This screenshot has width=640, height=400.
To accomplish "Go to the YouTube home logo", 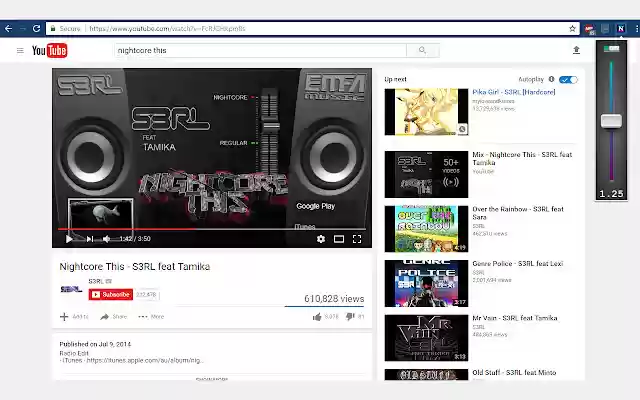I will coord(49,51).
